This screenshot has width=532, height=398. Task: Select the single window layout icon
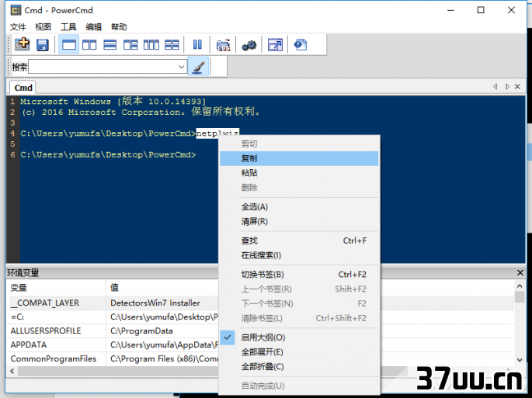pyautogui.click(x=69, y=45)
